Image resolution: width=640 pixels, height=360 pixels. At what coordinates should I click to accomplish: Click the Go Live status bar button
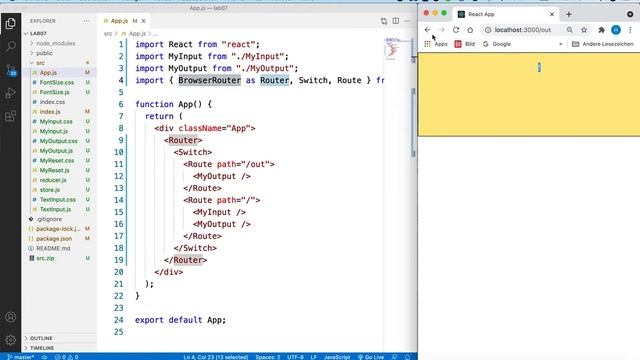[x=371, y=357]
